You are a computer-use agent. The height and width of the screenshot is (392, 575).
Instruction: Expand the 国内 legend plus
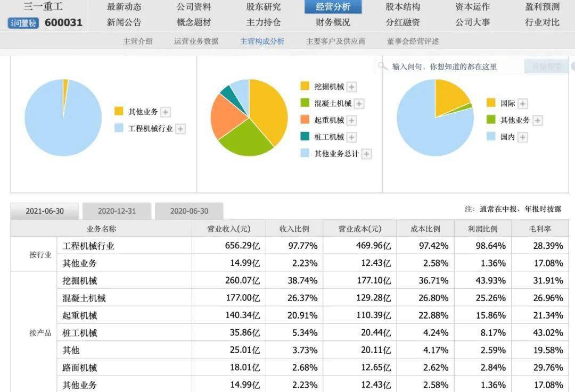point(523,137)
